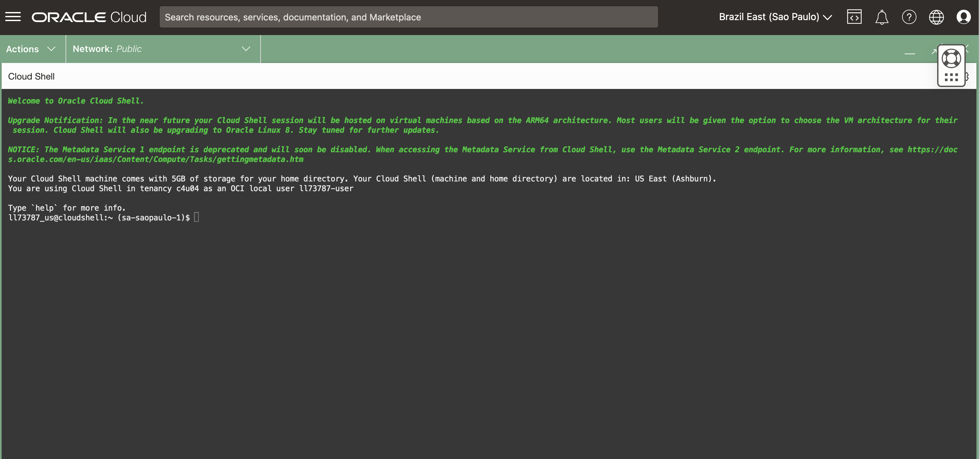Screen dimensions: 980x459
Task: Open the Network Public dropdown
Action: [163, 49]
